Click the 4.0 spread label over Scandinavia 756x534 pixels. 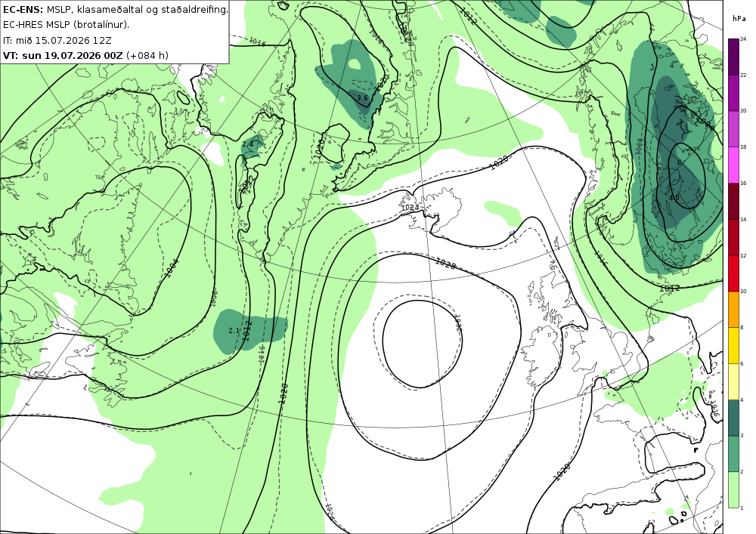click(x=674, y=197)
